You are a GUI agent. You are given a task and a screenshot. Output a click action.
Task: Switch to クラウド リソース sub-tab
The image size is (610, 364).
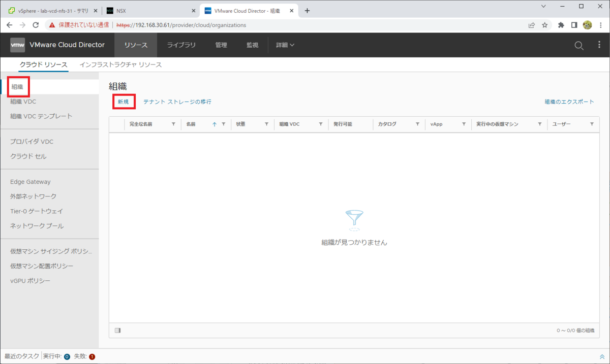[x=43, y=64]
